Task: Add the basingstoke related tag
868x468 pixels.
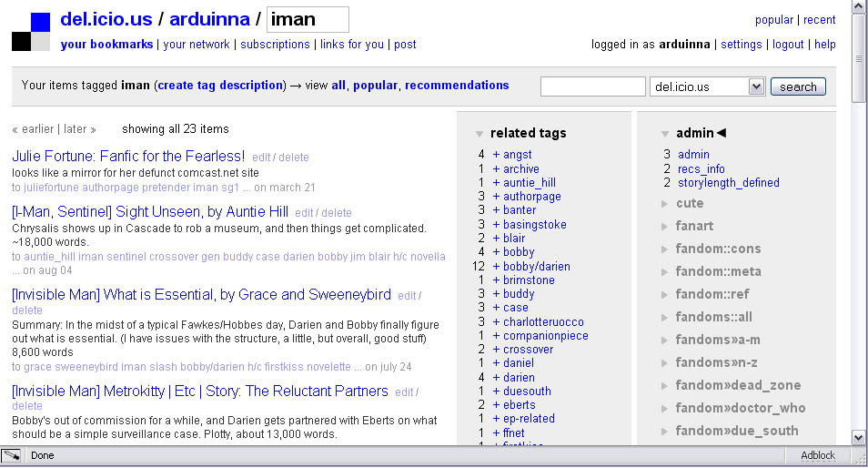Action: [x=530, y=224]
